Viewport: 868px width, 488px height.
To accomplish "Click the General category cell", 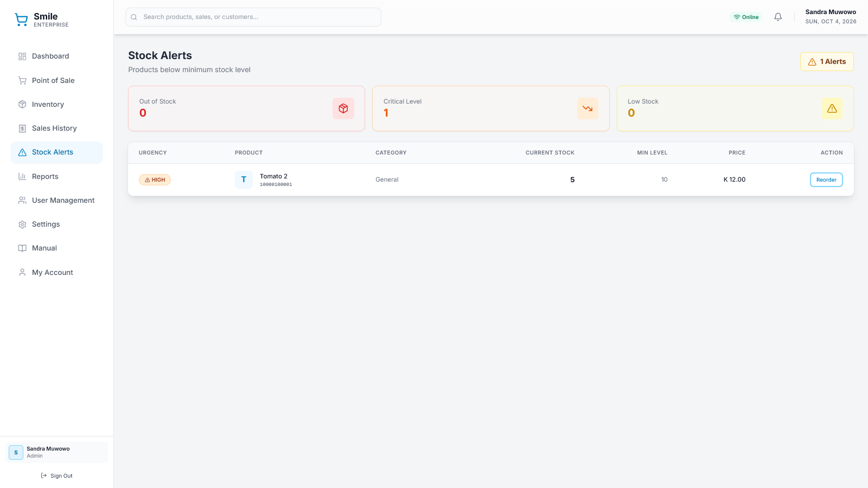I will [x=387, y=179].
